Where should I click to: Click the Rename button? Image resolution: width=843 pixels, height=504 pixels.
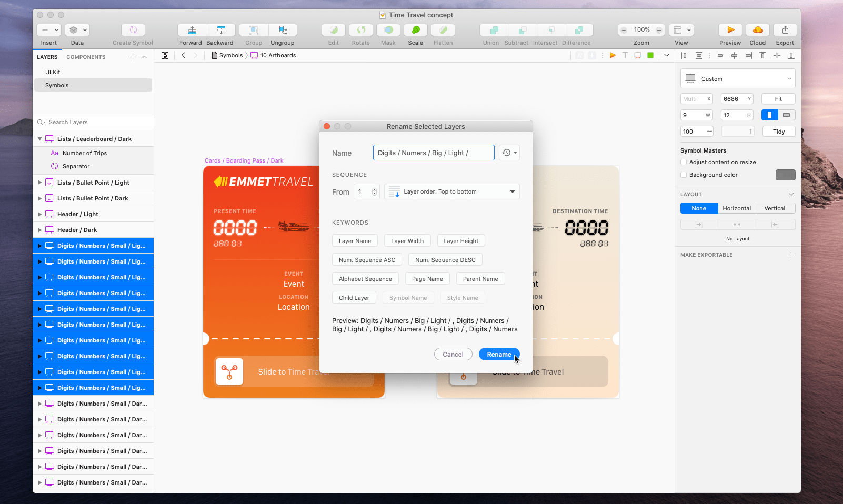pyautogui.click(x=498, y=354)
